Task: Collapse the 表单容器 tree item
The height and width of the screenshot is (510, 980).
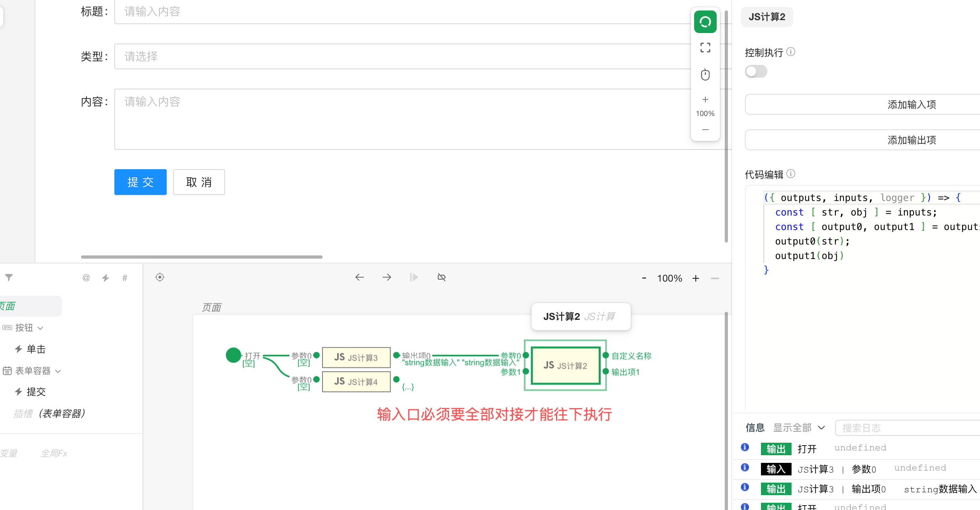Action: click(58, 371)
